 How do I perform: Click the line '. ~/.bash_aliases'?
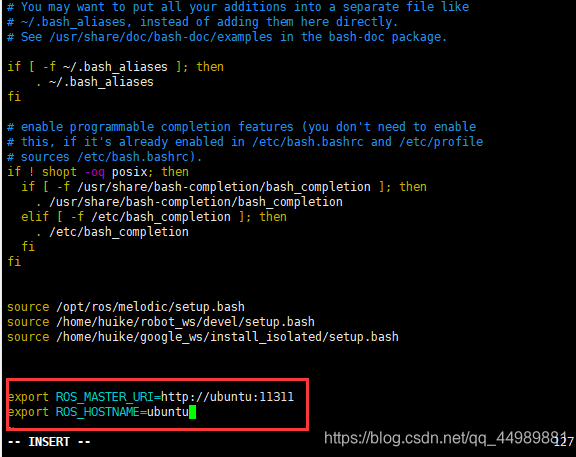click(94, 82)
